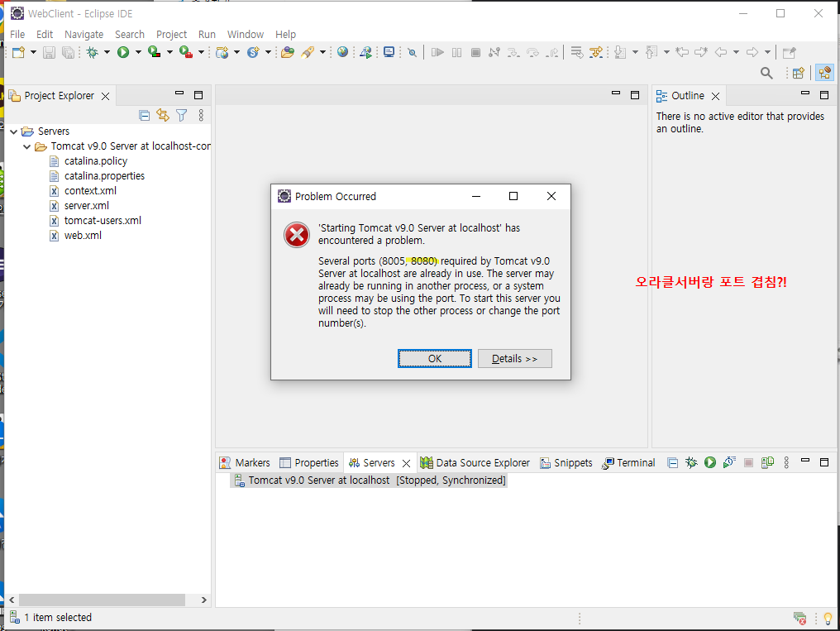Switch to the Snippets tab
This screenshot has height=631, width=840.
click(566, 463)
